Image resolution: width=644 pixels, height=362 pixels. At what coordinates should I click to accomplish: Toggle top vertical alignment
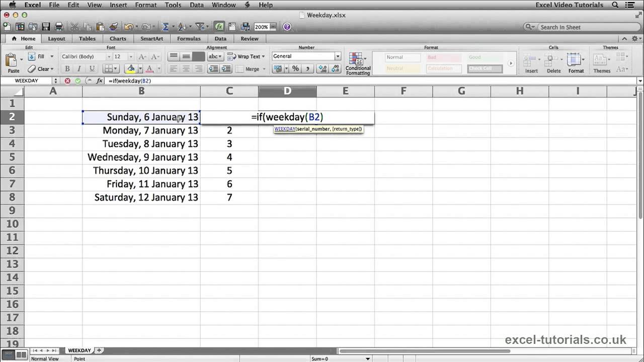pyautogui.click(x=174, y=57)
